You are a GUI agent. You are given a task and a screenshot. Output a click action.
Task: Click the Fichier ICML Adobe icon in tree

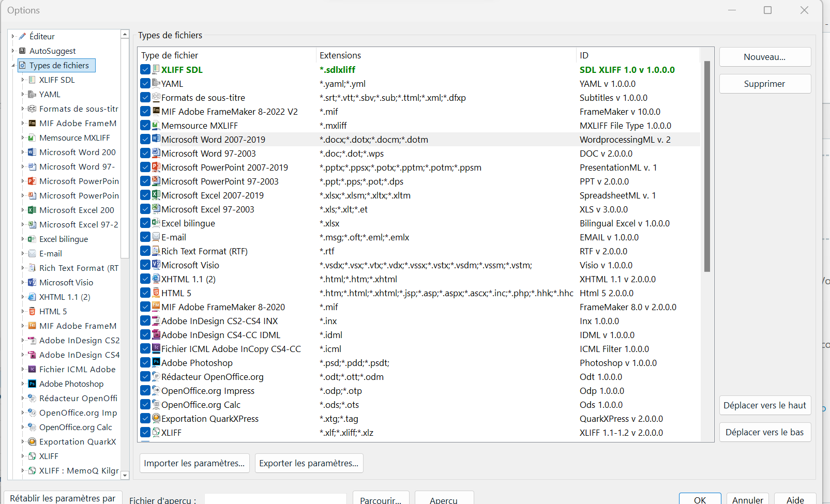[32, 369]
